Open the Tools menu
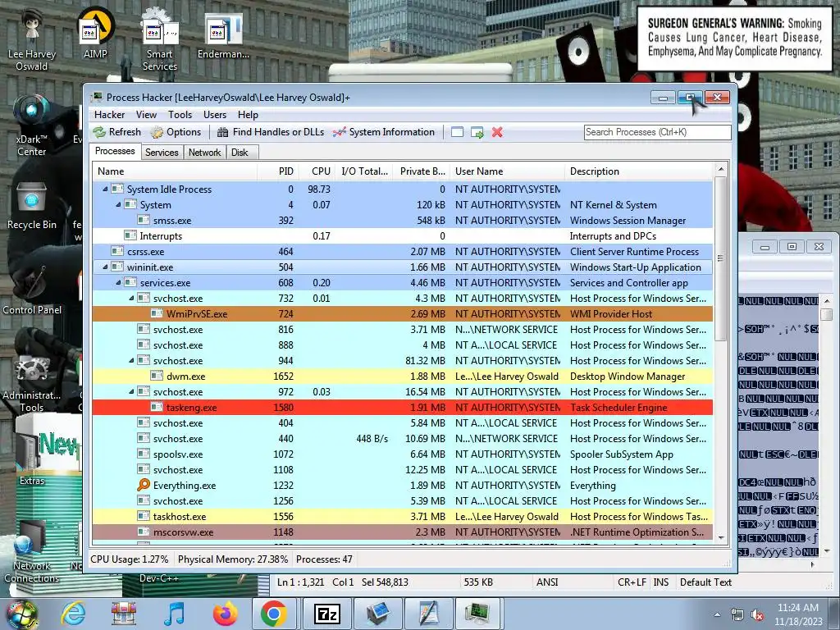This screenshot has width=840, height=630. pos(180,115)
